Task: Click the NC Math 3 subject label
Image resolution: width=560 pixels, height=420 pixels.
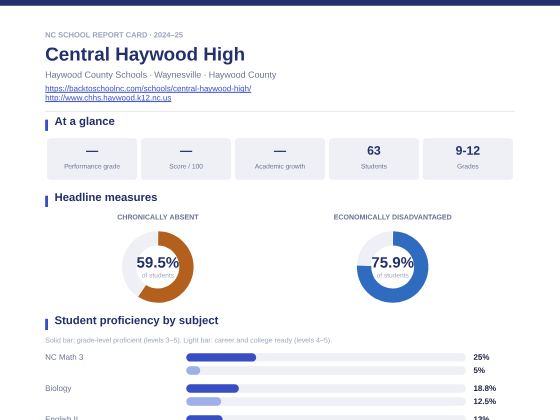Action: click(64, 357)
